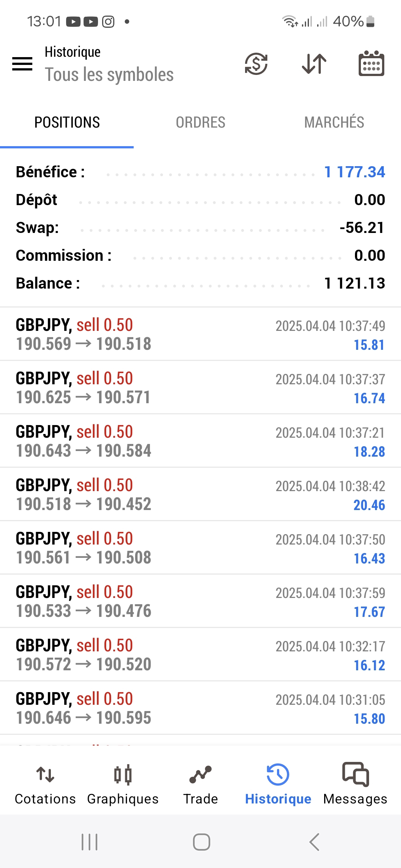
Task: Open the Trade section
Action: pyautogui.click(x=200, y=783)
